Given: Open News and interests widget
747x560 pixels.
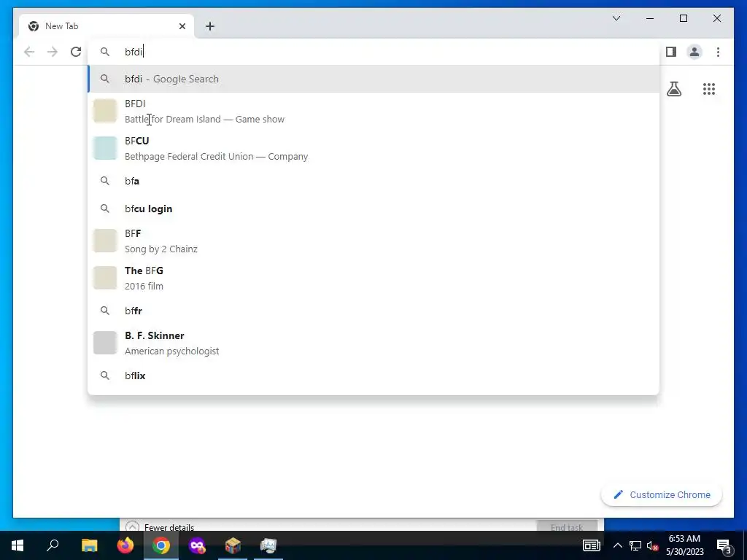Looking at the screenshot, I should click(591, 545).
